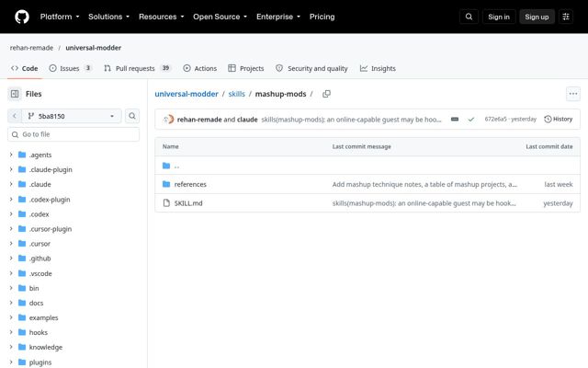Click the claude co-author link
The width and height of the screenshot is (588, 368).
pyautogui.click(x=247, y=120)
